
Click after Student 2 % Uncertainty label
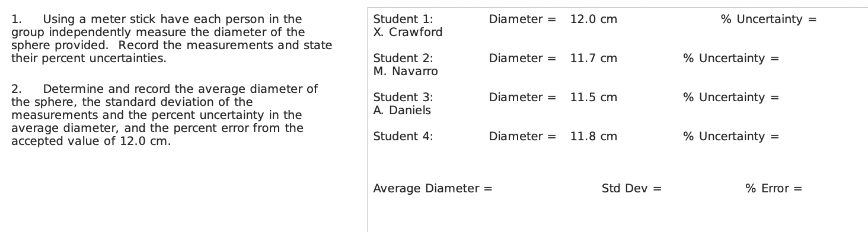[x=821, y=58]
